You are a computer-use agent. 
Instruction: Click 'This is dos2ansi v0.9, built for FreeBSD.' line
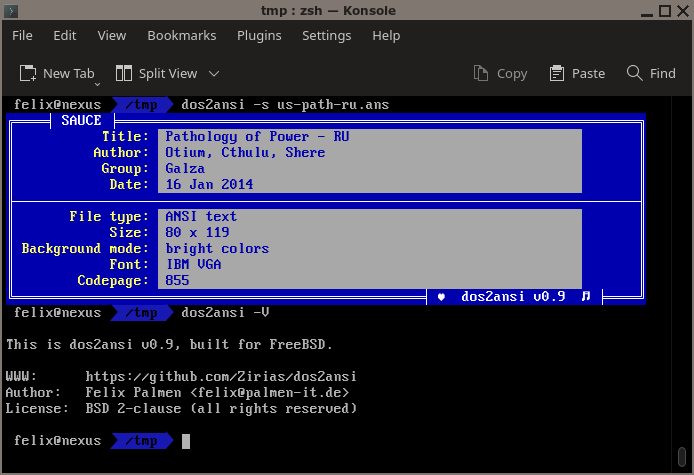(x=169, y=344)
